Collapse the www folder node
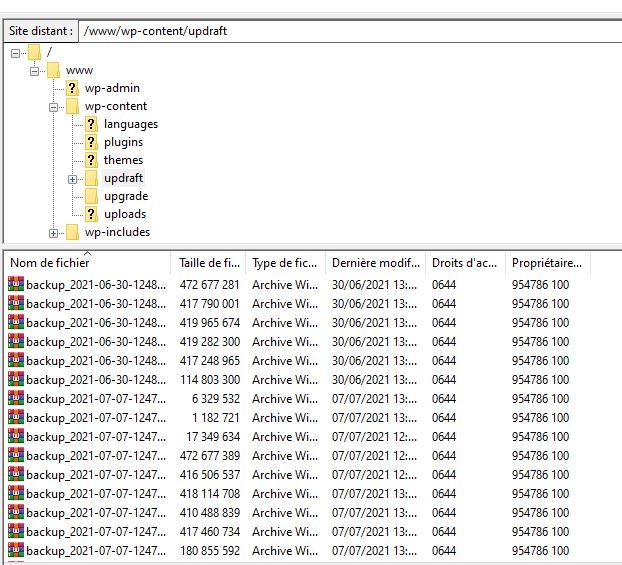This screenshot has height=565, width=622. pos(35,71)
